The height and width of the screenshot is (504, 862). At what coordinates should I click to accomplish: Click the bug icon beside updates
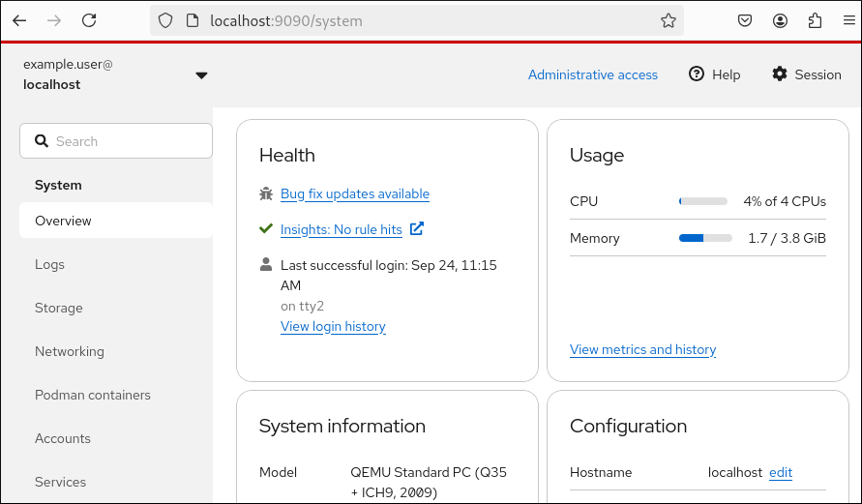(x=266, y=193)
